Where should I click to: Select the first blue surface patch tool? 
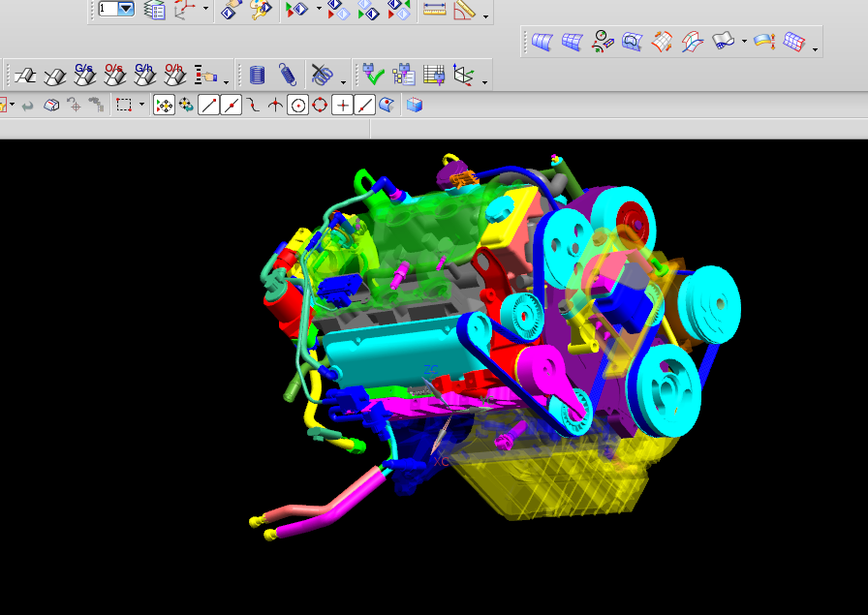point(542,42)
